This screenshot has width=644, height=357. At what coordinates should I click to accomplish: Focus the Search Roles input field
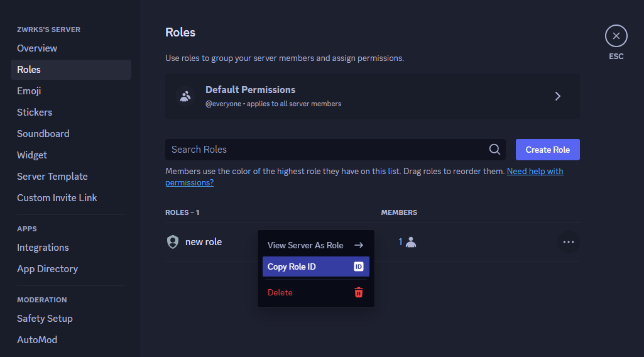(x=335, y=150)
